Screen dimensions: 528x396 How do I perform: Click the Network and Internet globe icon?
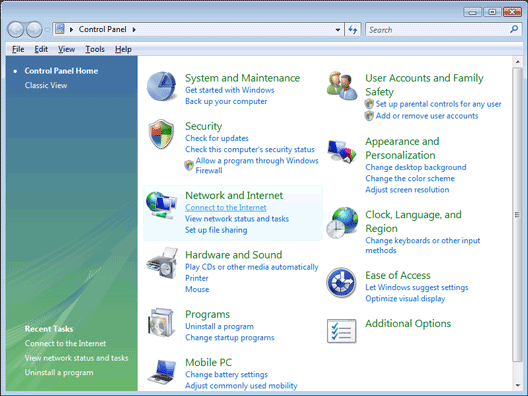coord(161,205)
